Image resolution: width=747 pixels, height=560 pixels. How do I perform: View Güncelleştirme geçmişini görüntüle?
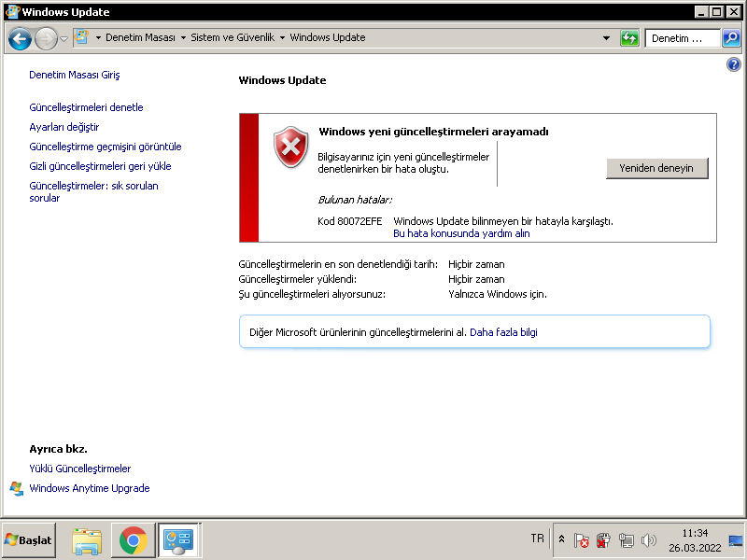[106, 147]
